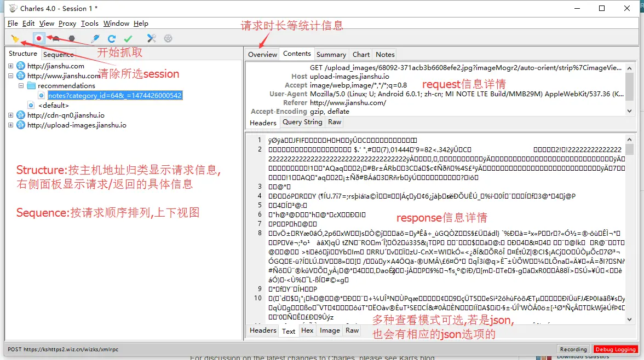Stop recording via the red record icon
The width and height of the screenshot is (644, 360).
click(x=38, y=38)
